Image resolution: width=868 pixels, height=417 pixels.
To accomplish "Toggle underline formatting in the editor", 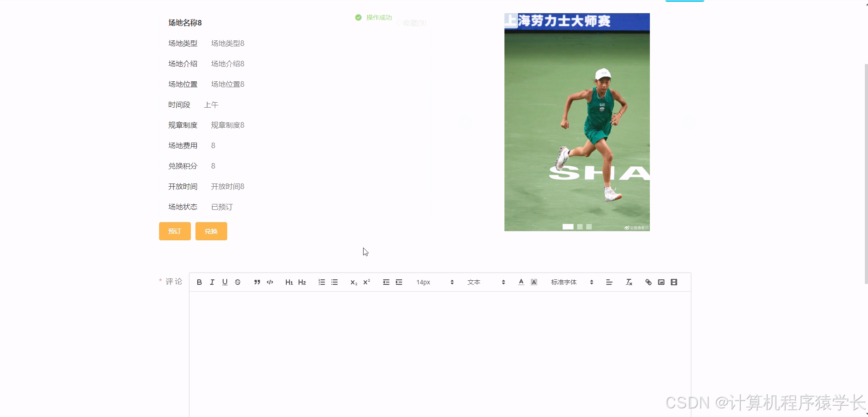I will 224,282.
